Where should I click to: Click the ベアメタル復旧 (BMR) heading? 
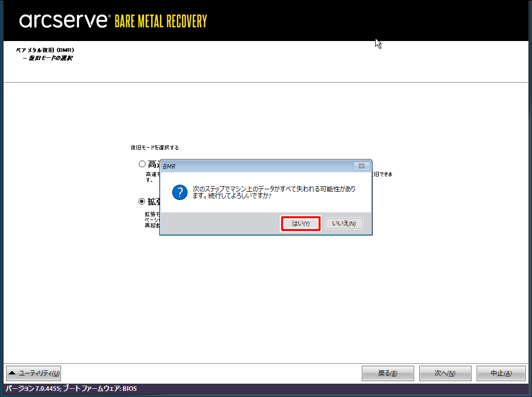tap(45, 50)
